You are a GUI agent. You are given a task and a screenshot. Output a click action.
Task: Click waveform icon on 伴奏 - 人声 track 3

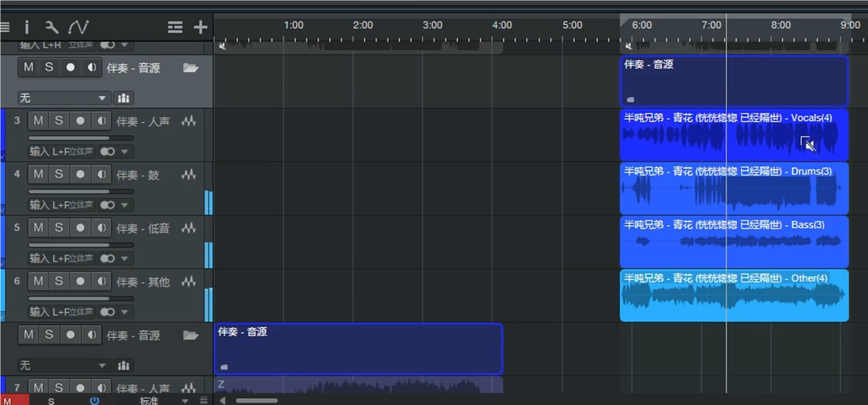coord(188,121)
